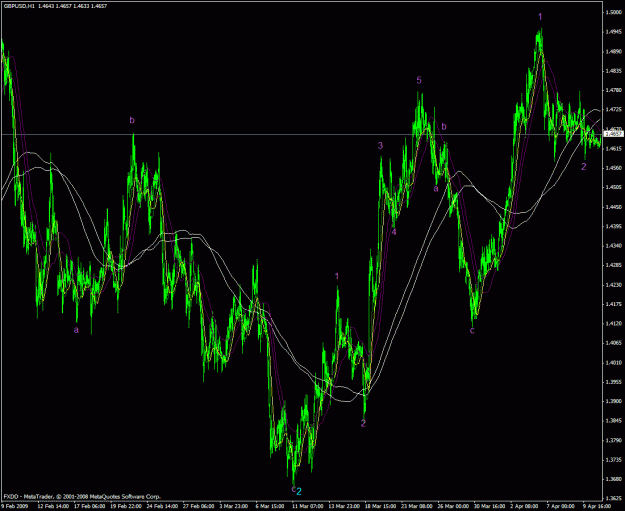Click the 1.4780 price axis label
This screenshot has height=511, width=625.
click(x=614, y=90)
